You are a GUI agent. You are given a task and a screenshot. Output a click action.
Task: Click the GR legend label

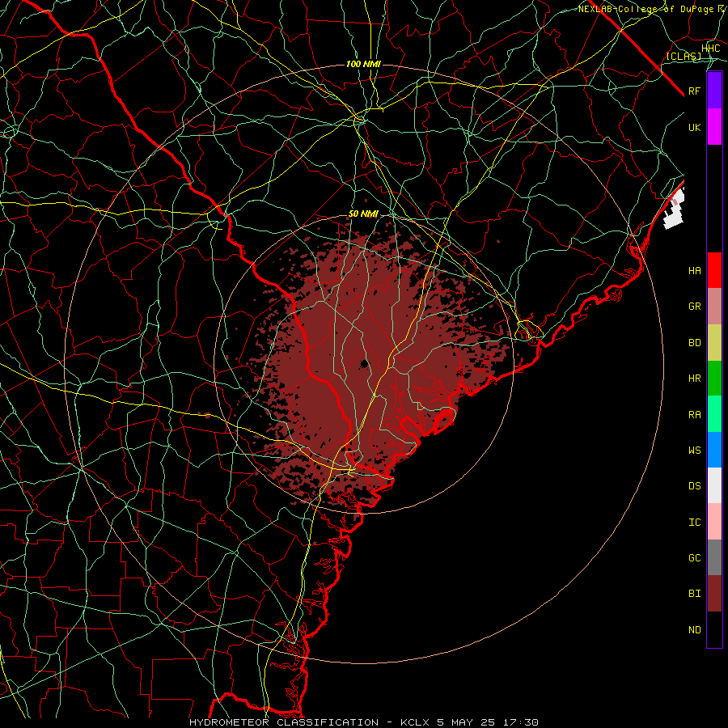pos(694,307)
